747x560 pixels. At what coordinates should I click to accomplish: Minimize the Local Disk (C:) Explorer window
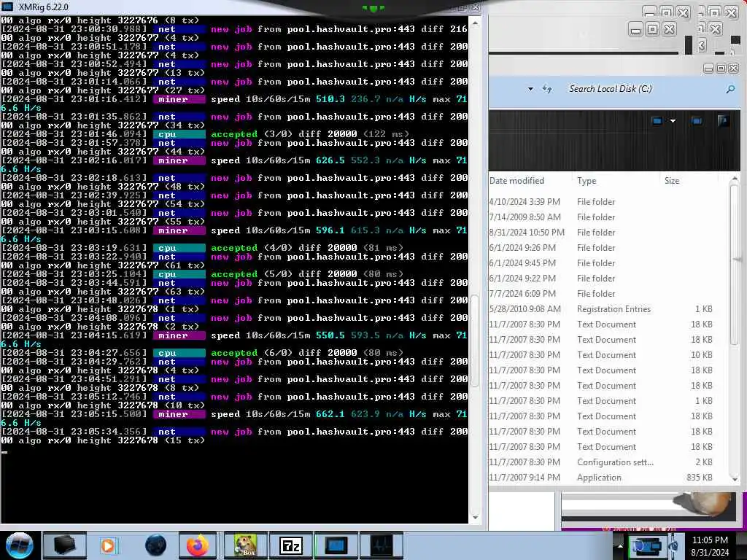point(708,69)
